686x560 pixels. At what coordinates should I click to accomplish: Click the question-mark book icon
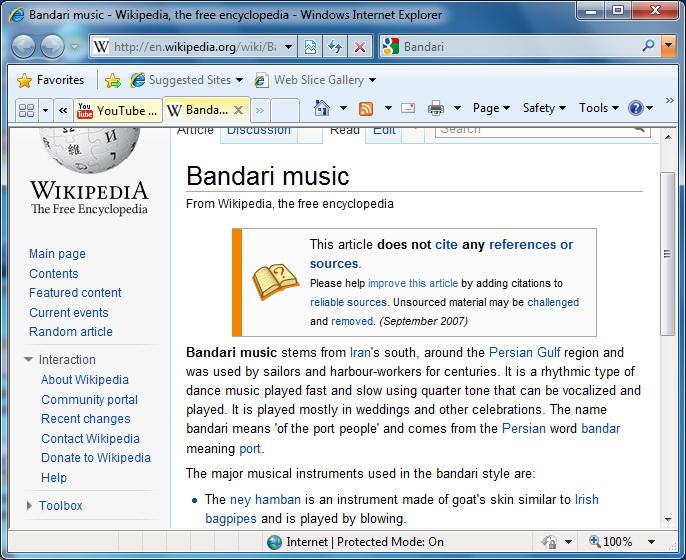click(x=276, y=282)
